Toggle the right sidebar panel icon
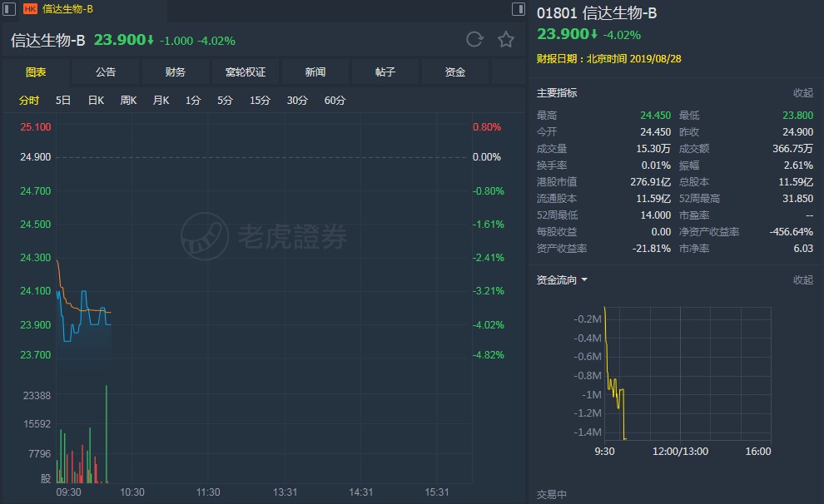Image resolution: width=824 pixels, height=504 pixels. (518, 9)
